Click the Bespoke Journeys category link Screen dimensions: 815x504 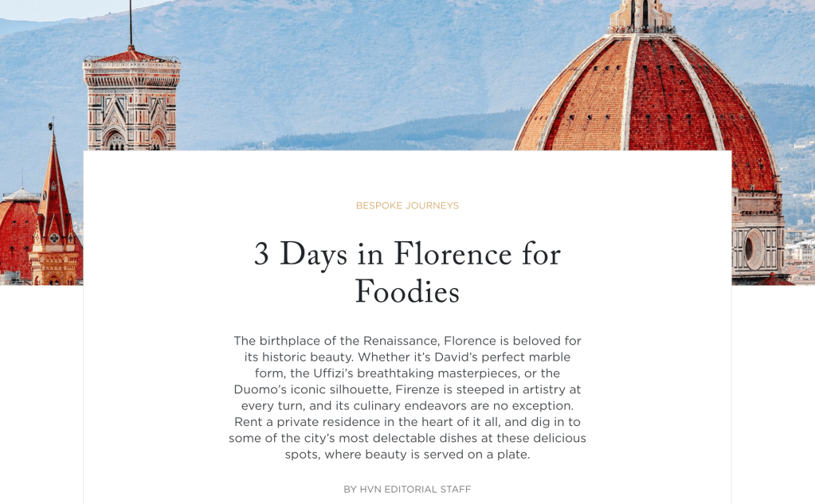point(407,205)
